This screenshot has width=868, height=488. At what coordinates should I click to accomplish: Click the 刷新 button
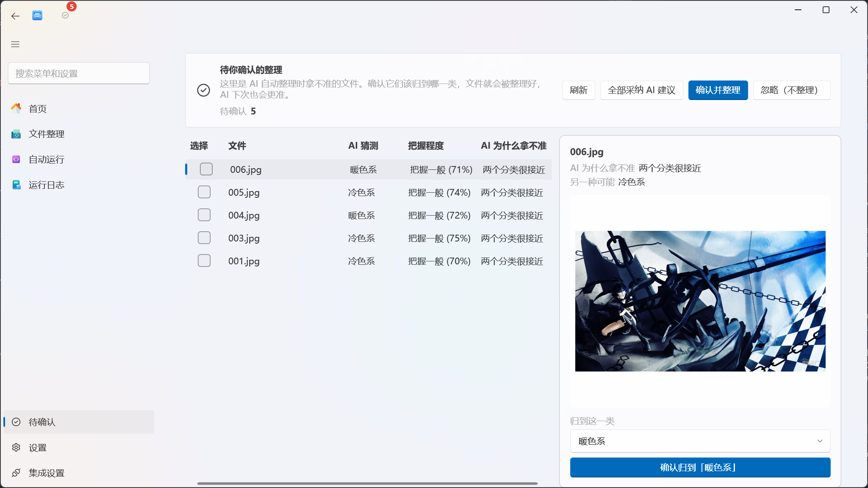pyautogui.click(x=579, y=90)
